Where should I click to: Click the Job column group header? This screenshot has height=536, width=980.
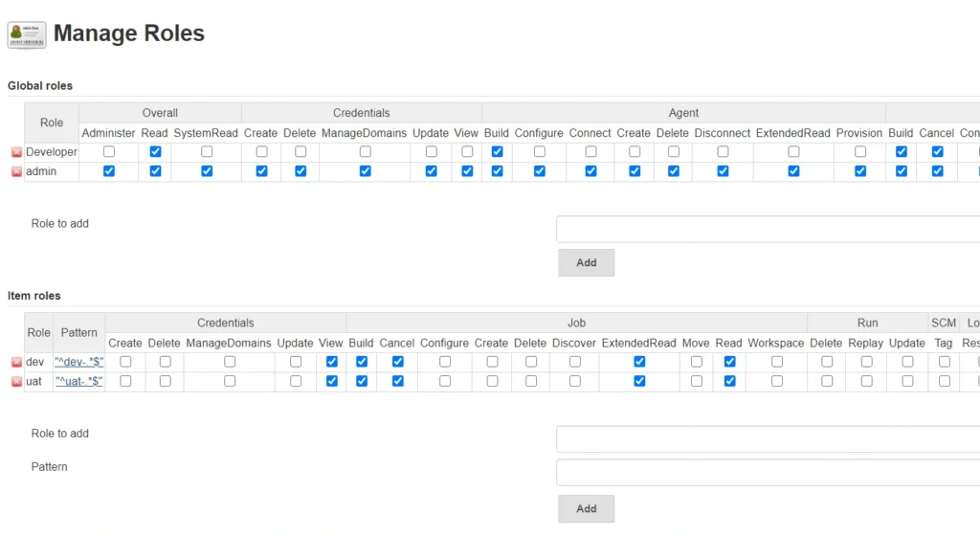click(x=576, y=323)
